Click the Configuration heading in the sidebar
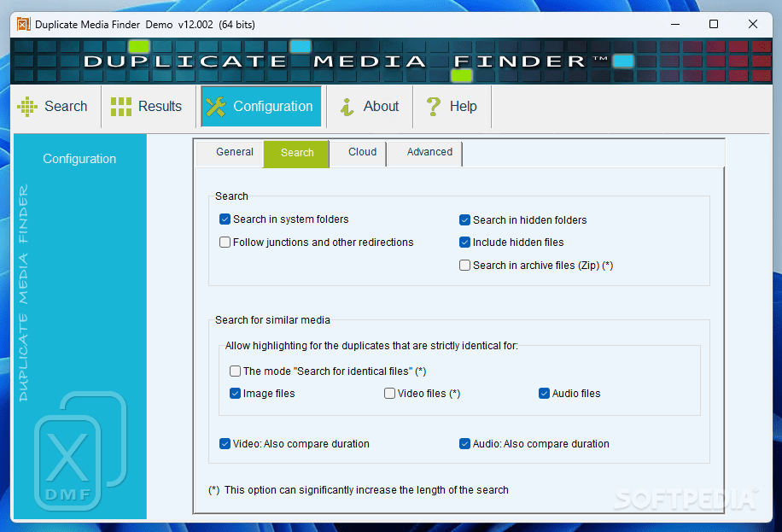The width and height of the screenshot is (782, 532). (x=79, y=159)
